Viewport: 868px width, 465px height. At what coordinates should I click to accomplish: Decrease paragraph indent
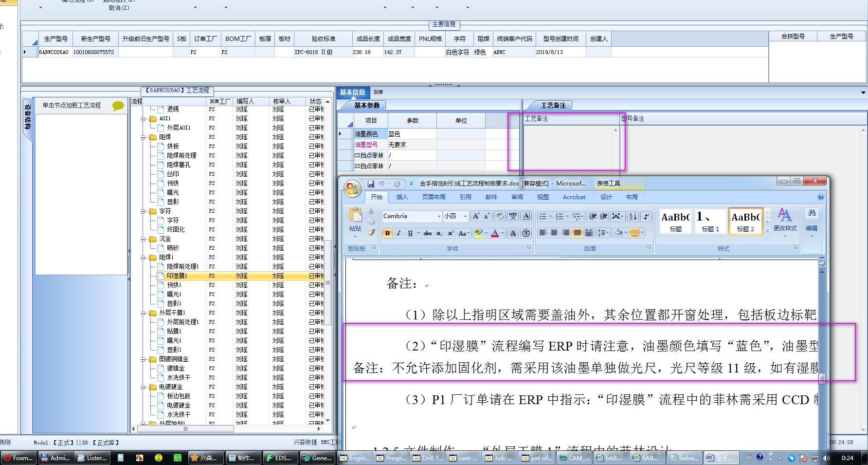point(593,216)
